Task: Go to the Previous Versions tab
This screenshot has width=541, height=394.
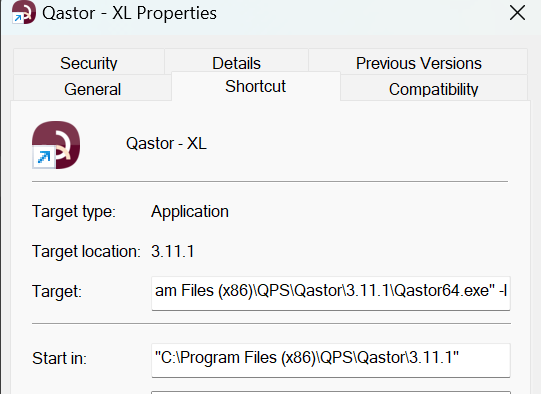Action: pyautogui.click(x=418, y=62)
